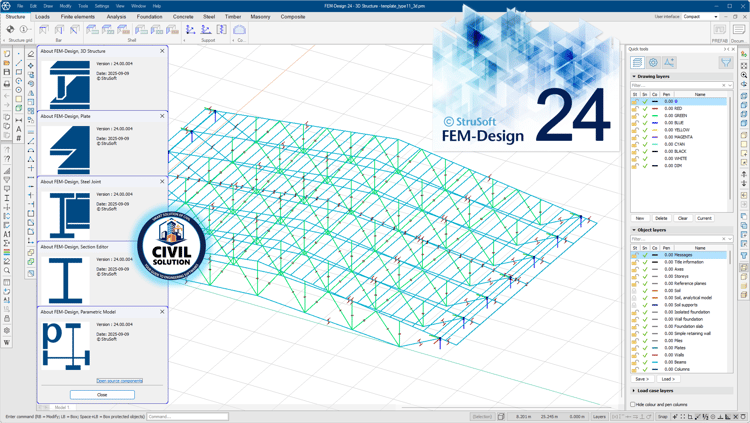Open the User interface Compact dropdown
This screenshot has width=750, height=423.
pos(700,17)
